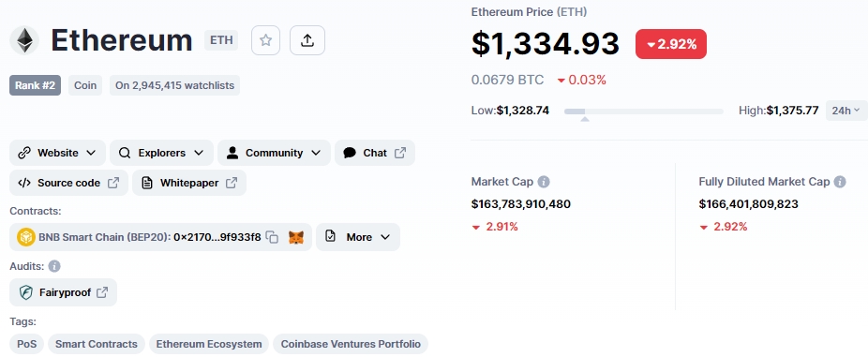
Task: Click the Ethereum logo icon
Action: (24, 40)
